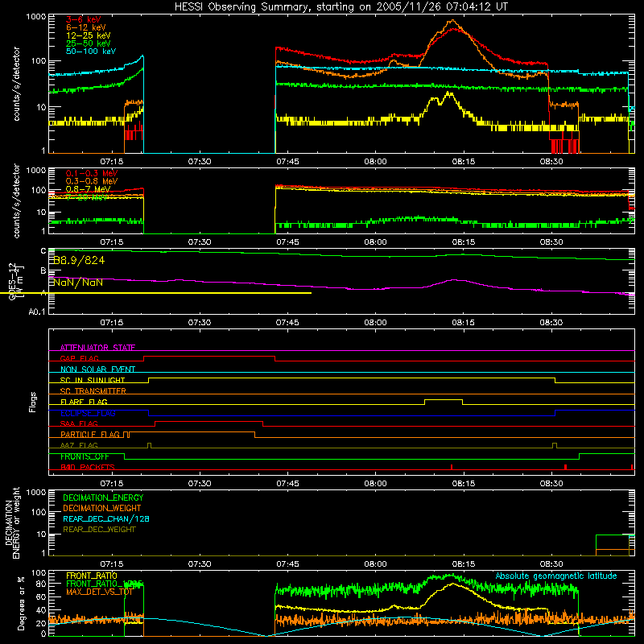Click the REAR_DEC_CHAN/128 legend label
Image resolution: width=644 pixels, height=644 pixels.
(x=106, y=518)
